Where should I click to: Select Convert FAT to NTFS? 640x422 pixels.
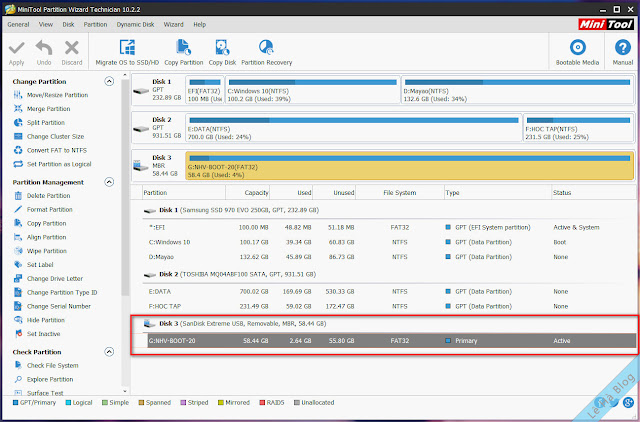pos(50,151)
